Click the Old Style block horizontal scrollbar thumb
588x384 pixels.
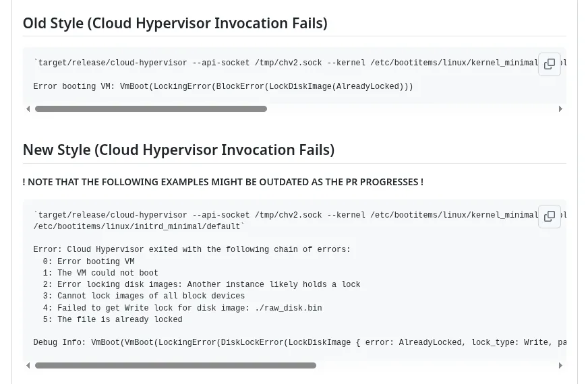[x=151, y=109]
